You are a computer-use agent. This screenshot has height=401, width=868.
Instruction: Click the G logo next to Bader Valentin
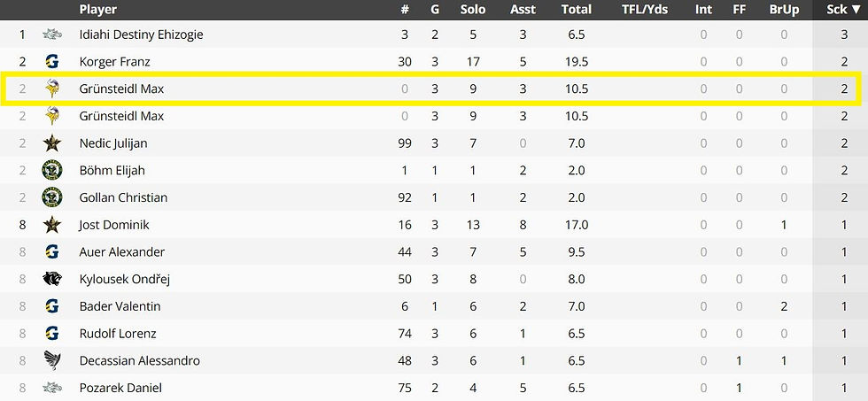click(x=52, y=306)
